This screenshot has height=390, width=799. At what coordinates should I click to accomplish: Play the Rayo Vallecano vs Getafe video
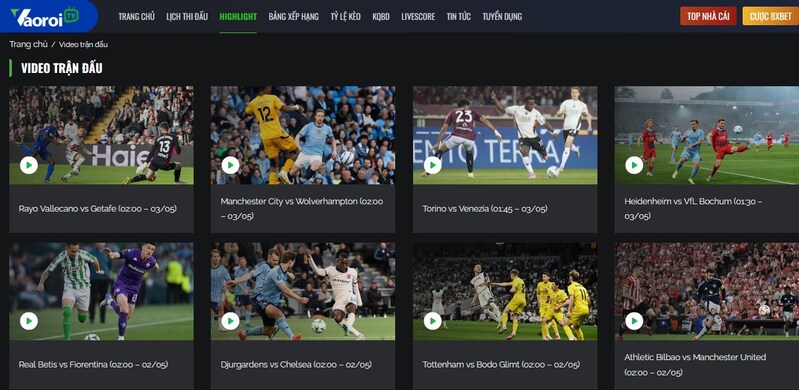point(29,165)
